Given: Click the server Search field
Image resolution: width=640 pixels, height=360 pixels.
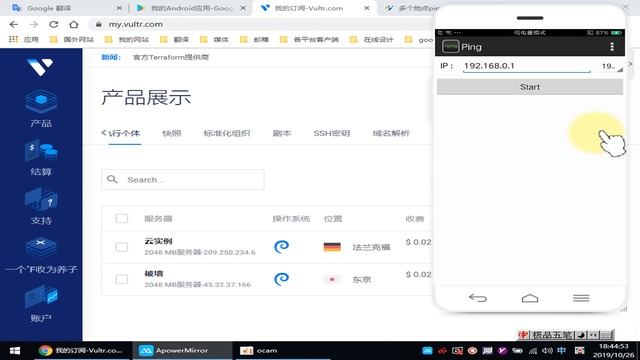Looking at the screenshot, I should click(183, 180).
